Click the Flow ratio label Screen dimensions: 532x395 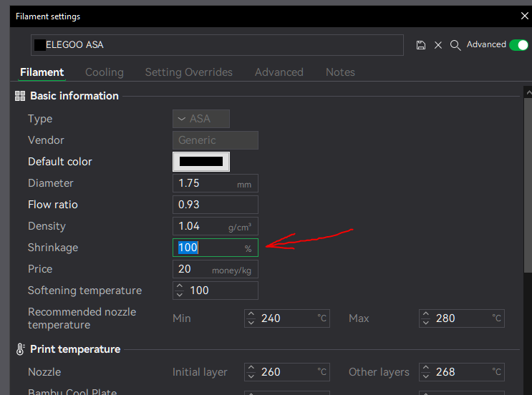(x=52, y=205)
